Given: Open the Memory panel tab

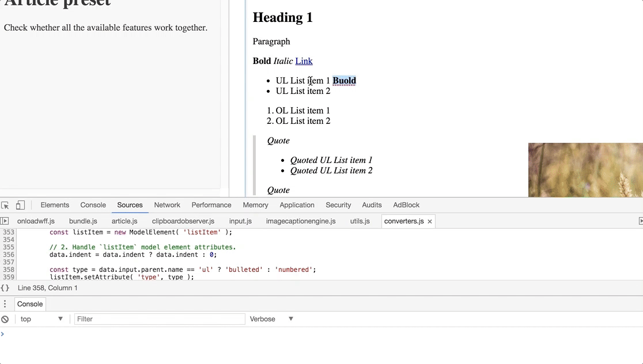Looking at the screenshot, I should pyautogui.click(x=255, y=205).
